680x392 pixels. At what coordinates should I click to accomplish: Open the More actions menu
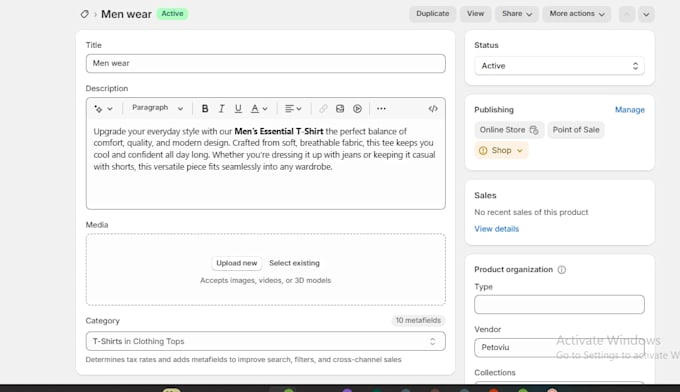[x=577, y=14]
